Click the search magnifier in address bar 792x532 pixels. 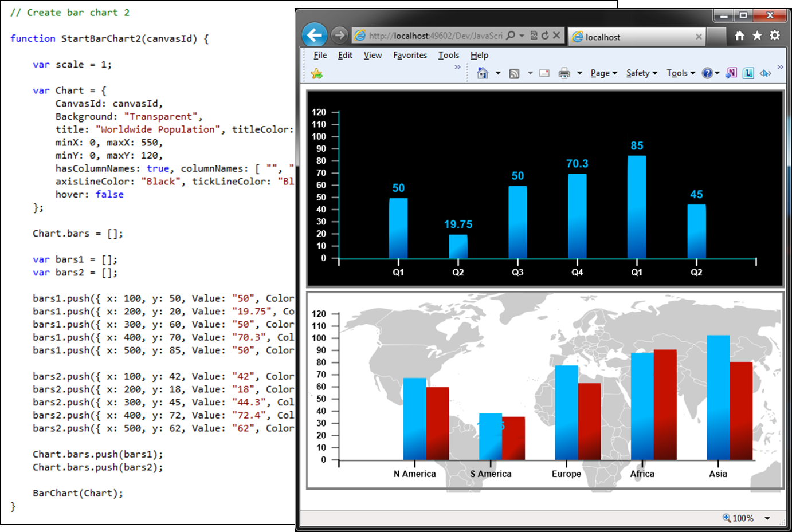click(x=509, y=36)
